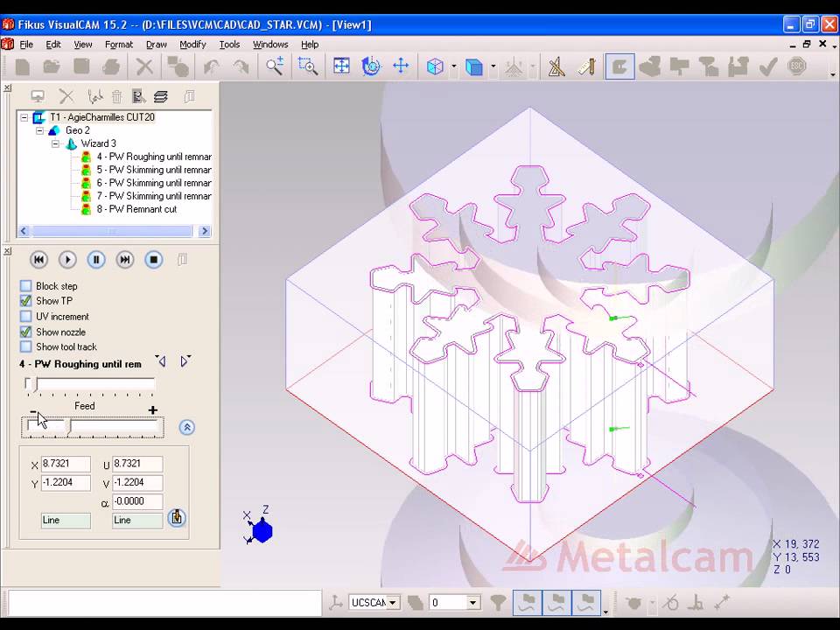
Task: Click the ESC cancel toolbar icon
Action: [x=797, y=66]
